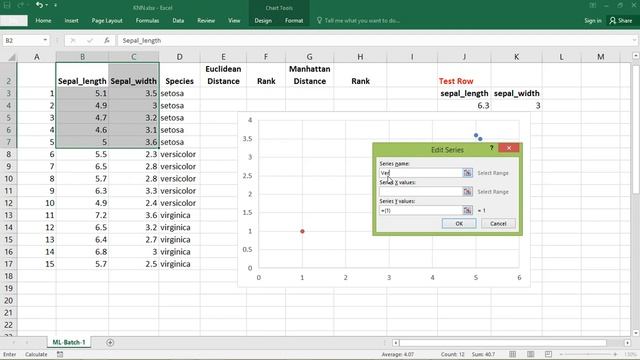Switch to Normal view icon in status bar
This screenshot has width=640, height=360.
click(512, 354)
